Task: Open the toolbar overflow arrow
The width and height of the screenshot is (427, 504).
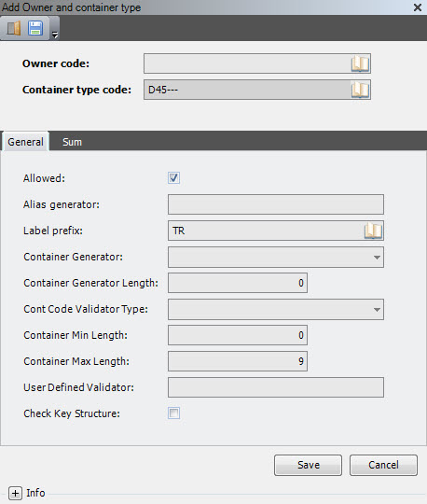Action: 55,35
